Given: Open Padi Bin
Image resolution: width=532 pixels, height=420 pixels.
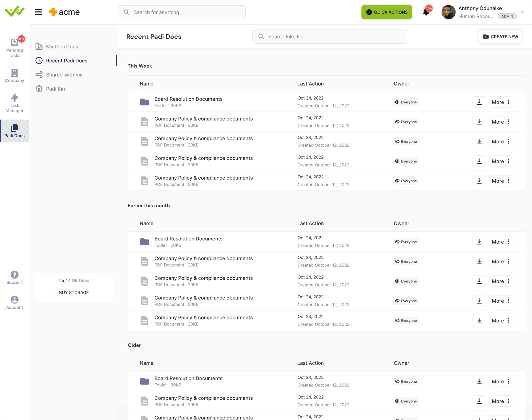Looking at the screenshot, I should pos(50,89).
